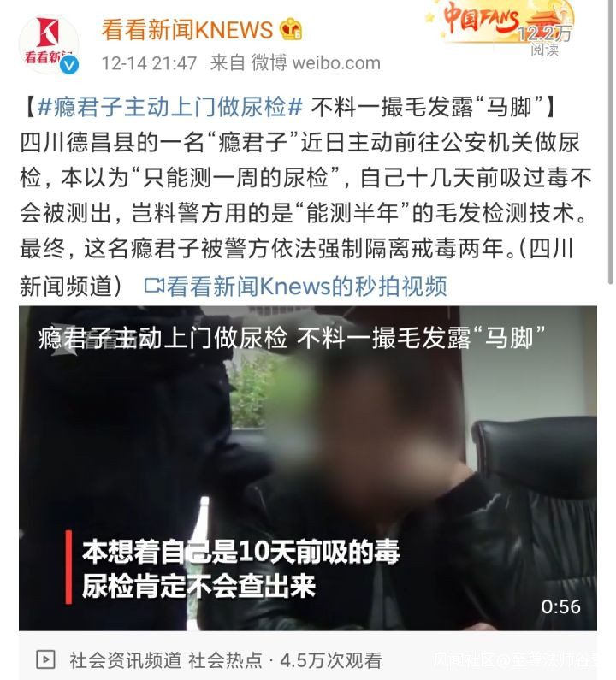Click the video title overlay text
The height and width of the screenshot is (680, 616).
click(x=292, y=338)
